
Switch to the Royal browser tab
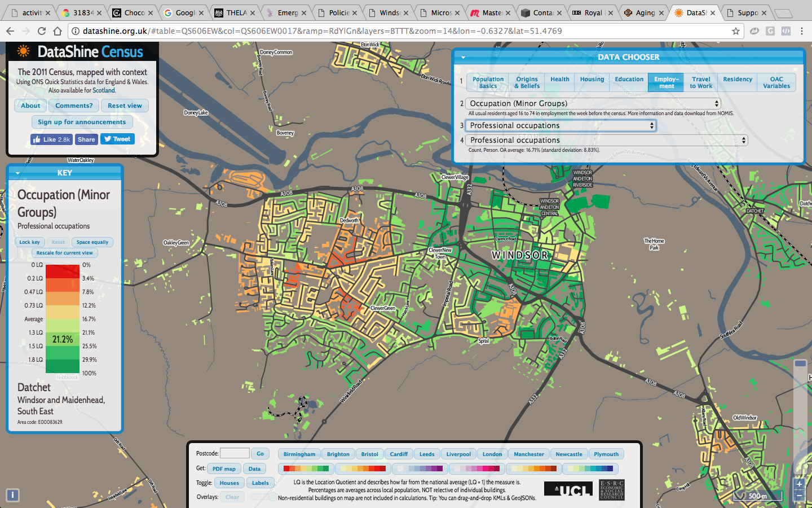click(592, 12)
